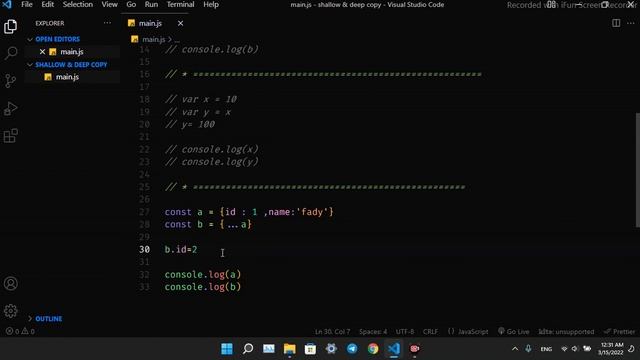Click the Prettier status bar item
This screenshot has width=640, height=360.
[620, 331]
